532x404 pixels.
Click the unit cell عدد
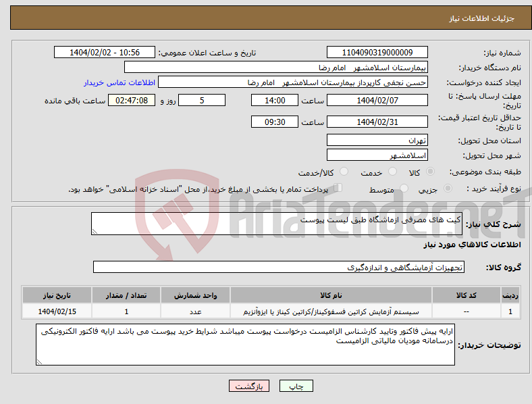pyautogui.click(x=195, y=311)
